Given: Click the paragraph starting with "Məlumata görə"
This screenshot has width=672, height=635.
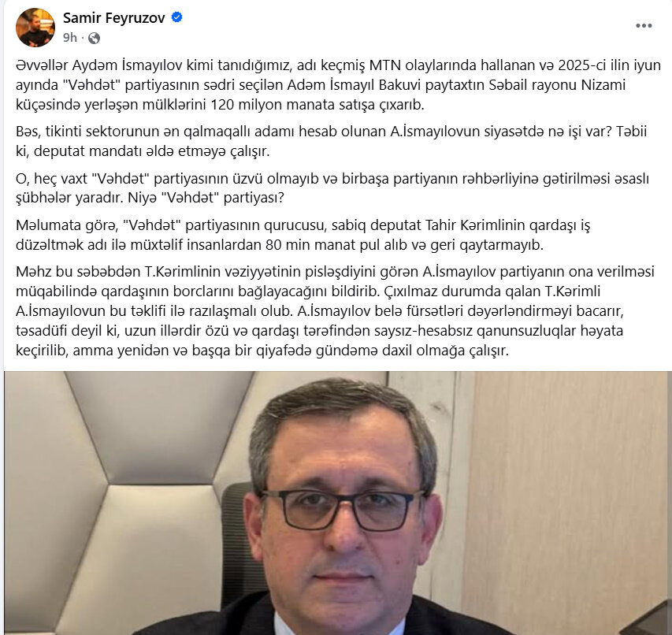Looking at the screenshot, I should [x=303, y=235].
